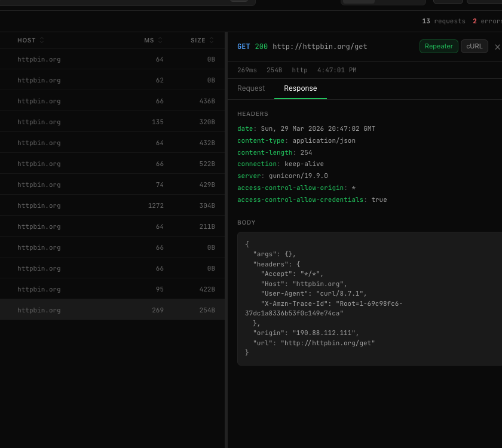Click the 2 errors counter
Screen dimensions: 502x448
tap(487, 21)
